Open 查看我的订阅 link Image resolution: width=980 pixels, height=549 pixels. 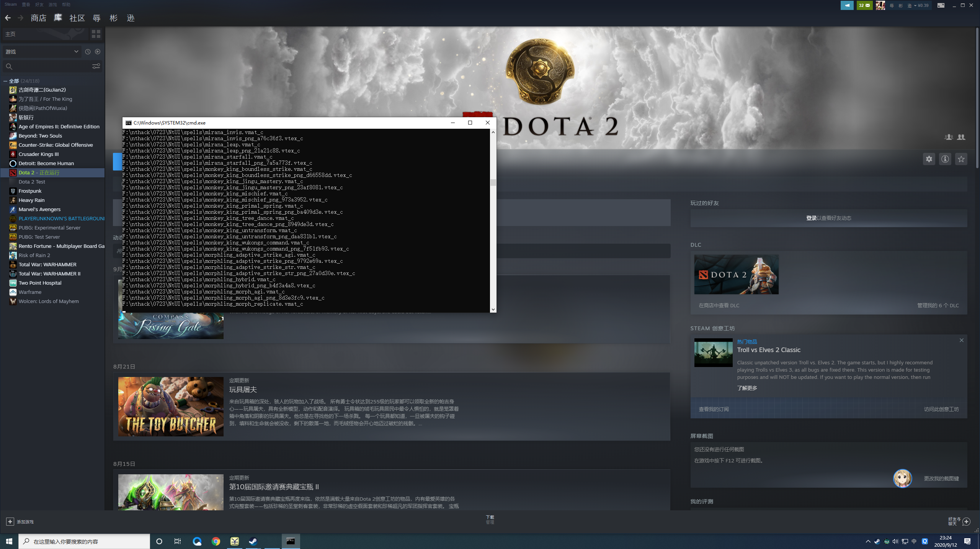point(714,409)
